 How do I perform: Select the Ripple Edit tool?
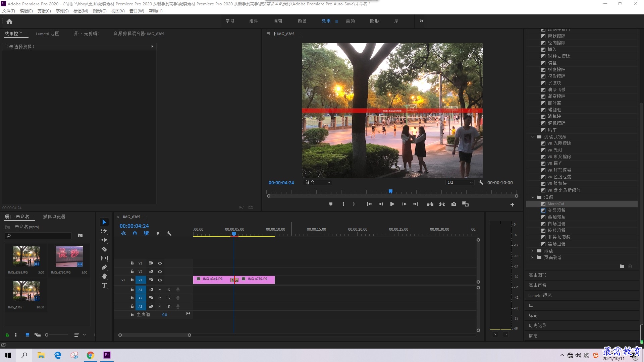[104, 240]
